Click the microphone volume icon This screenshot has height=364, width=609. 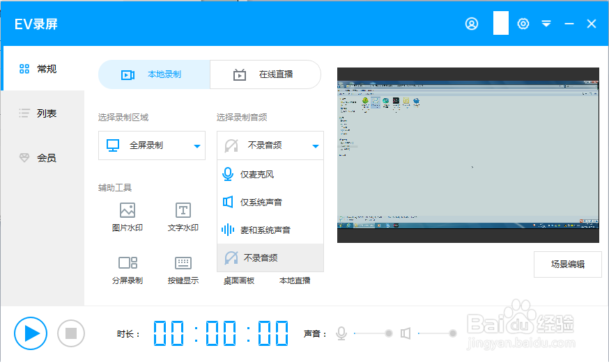pyautogui.click(x=341, y=333)
